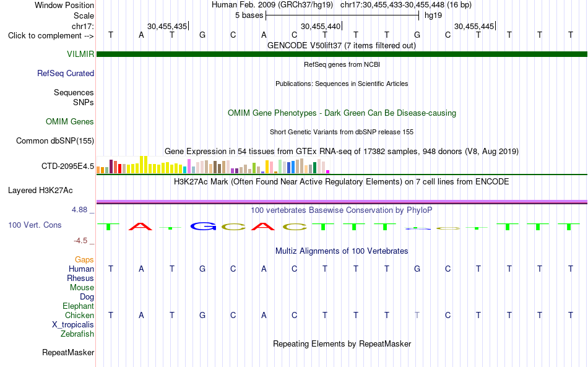
Task: Click the Human Feb. 2009 (GRCh37/hg19) position title
Action: pyautogui.click(x=272, y=5)
